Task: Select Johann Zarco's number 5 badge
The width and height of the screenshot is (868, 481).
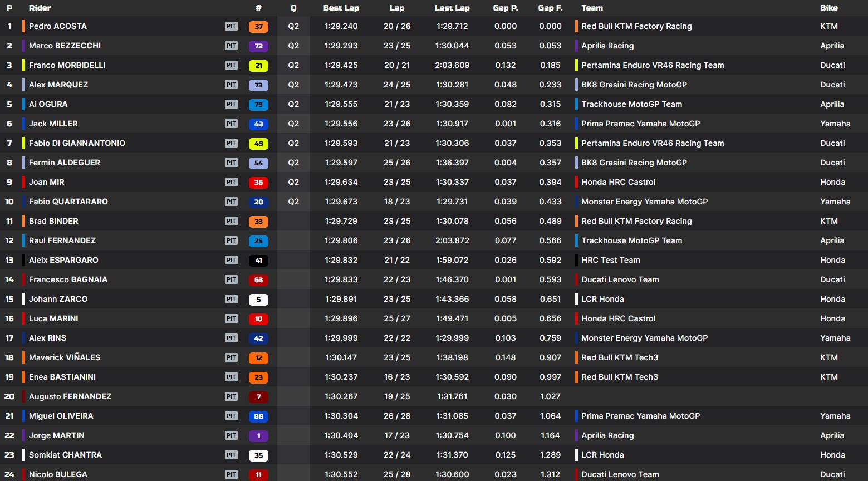Action: click(x=258, y=299)
